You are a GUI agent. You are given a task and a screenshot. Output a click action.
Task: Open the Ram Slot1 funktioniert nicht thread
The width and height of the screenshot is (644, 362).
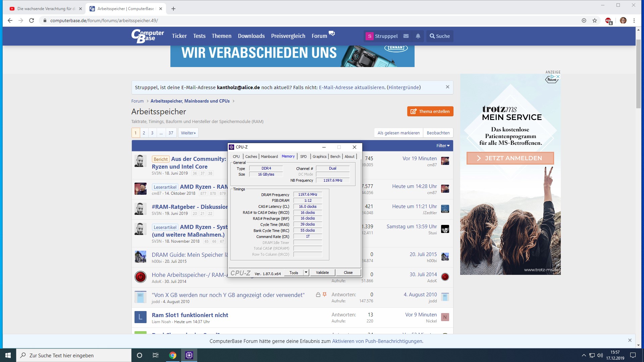(x=190, y=315)
